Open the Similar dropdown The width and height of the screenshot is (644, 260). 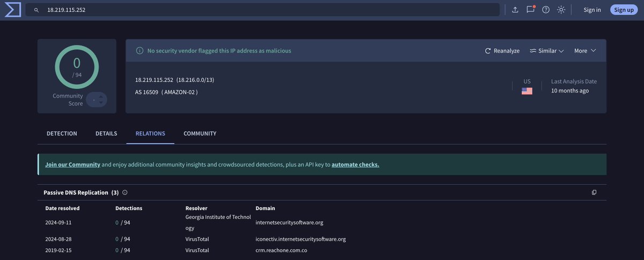[x=546, y=50]
